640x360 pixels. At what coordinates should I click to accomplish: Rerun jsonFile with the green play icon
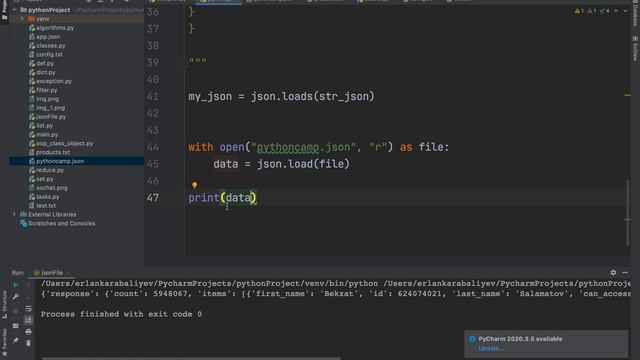coord(16,285)
